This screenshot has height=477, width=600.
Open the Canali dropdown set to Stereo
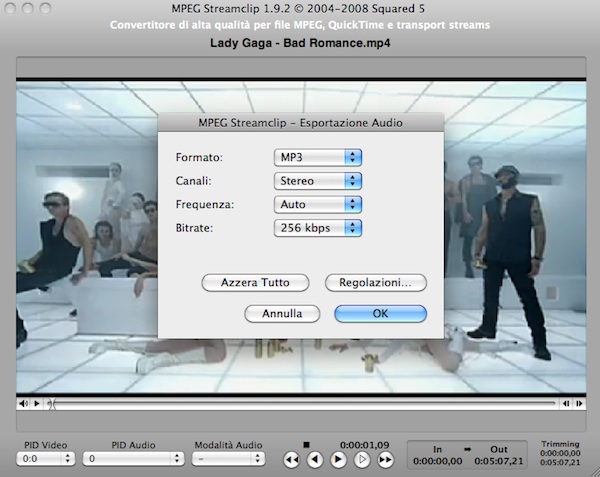(318, 181)
